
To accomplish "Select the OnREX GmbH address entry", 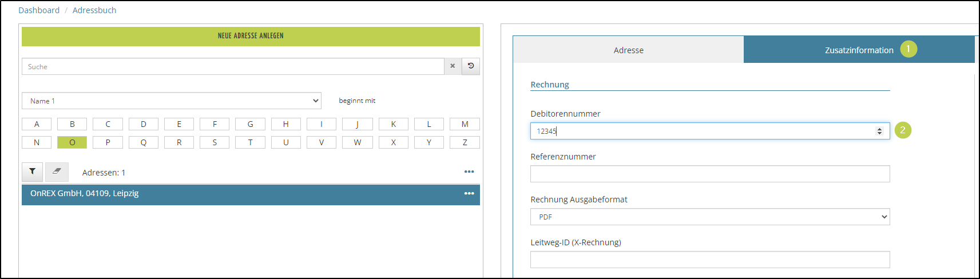I will 229,194.
